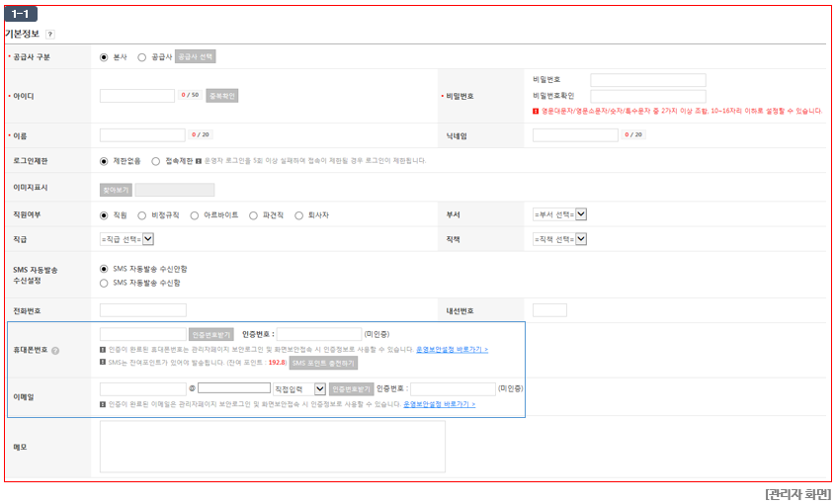Image resolution: width=836 pixels, height=504 pixels.
Task: Open the 부서 선택 dropdown
Action: pyautogui.click(x=560, y=214)
